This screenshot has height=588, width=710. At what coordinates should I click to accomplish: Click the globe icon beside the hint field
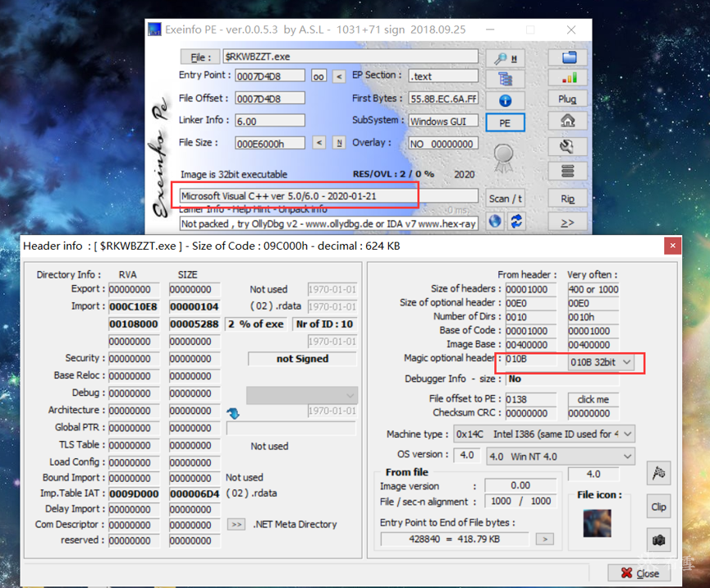tap(495, 222)
